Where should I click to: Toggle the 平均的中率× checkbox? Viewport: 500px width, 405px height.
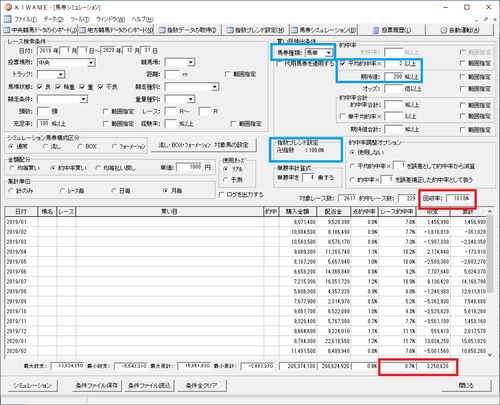point(343,63)
